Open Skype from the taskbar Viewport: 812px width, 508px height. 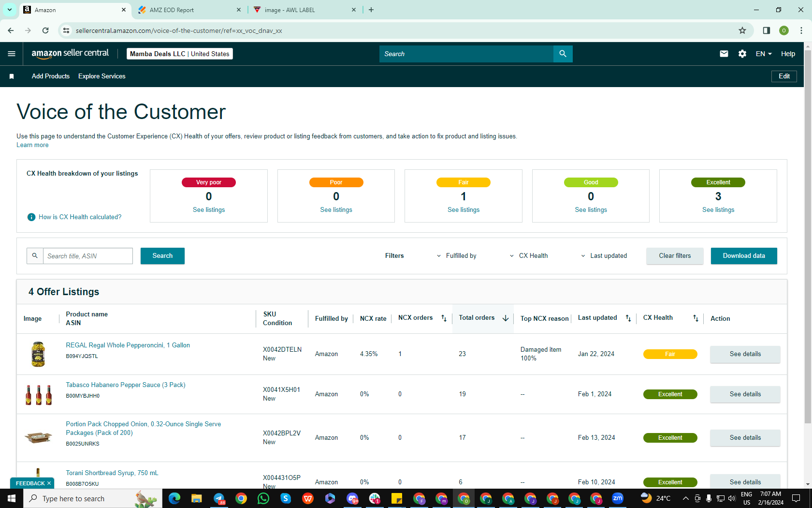click(x=286, y=498)
